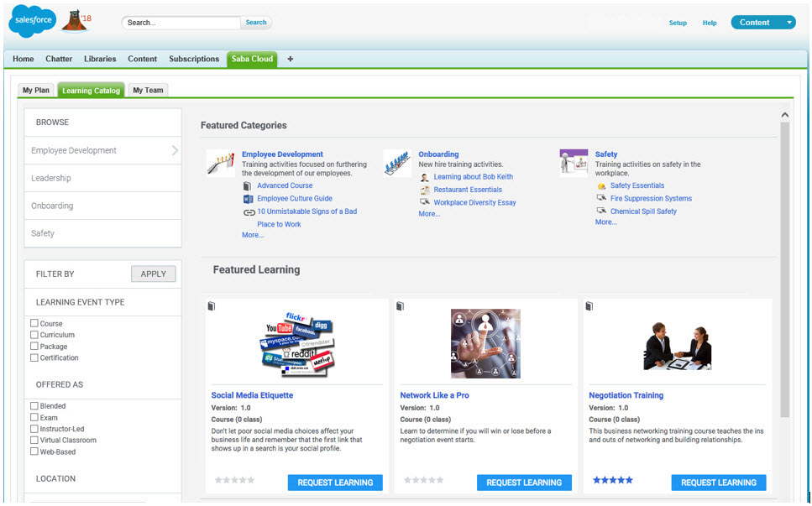812x506 pixels.
Task: Open the Negotiation Training thumbnail image
Action: coord(678,346)
